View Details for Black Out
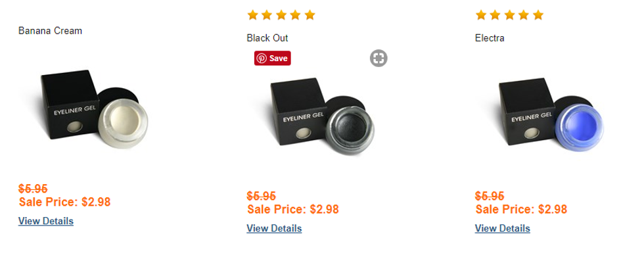 click(274, 228)
